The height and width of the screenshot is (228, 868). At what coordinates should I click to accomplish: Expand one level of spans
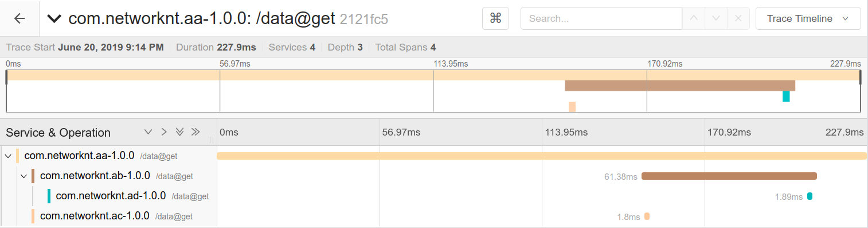pyautogui.click(x=148, y=132)
